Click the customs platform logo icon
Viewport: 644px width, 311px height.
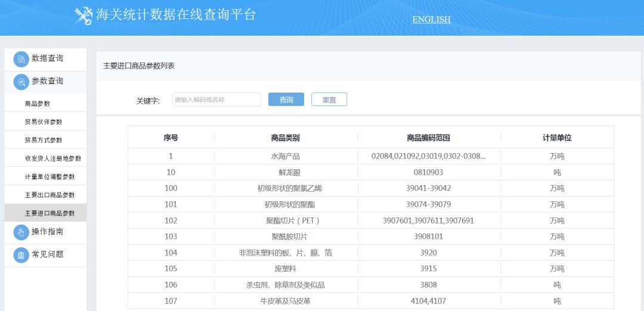pyautogui.click(x=84, y=16)
